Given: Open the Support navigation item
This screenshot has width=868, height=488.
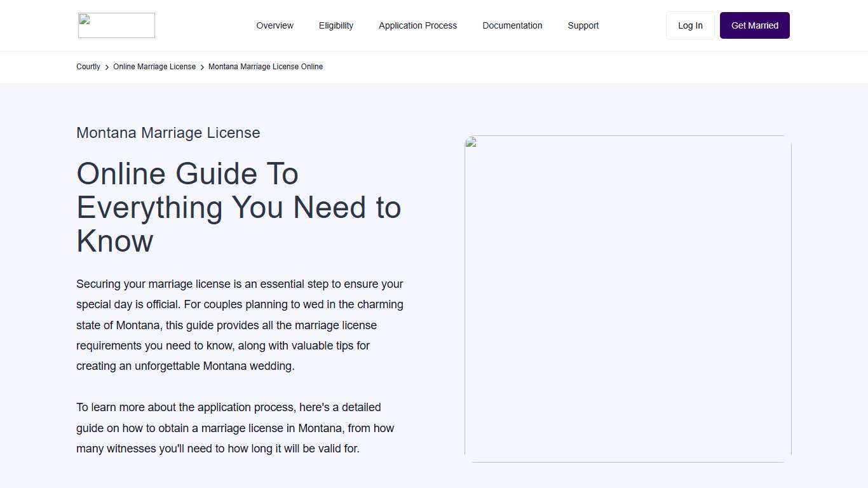Looking at the screenshot, I should pos(583,25).
